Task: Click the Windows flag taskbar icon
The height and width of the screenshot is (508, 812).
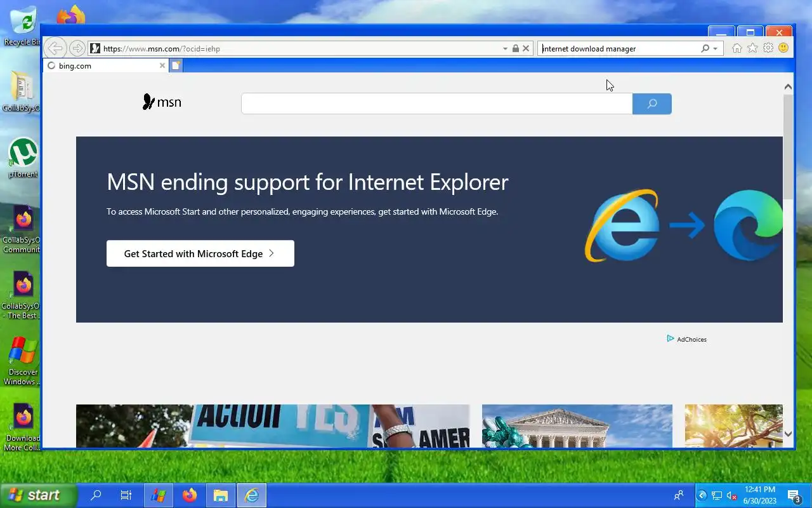Action: pyautogui.click(x=158, y=495)
